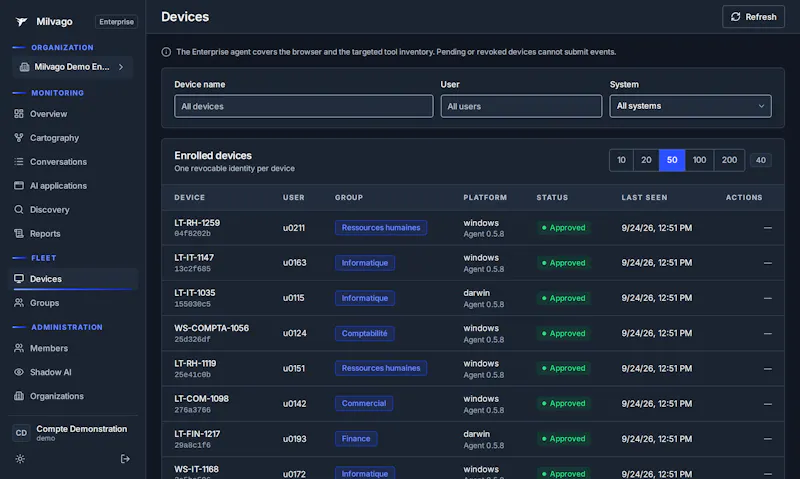The image size is (800, 479).
Task: Refresh the devices list
Action: [753, 17]
